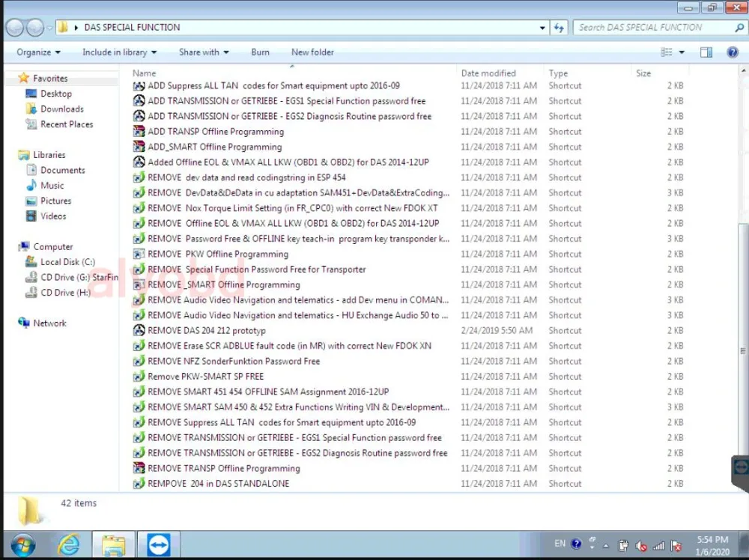
Task: Sort by the Name column header
Action: [145, 73]
